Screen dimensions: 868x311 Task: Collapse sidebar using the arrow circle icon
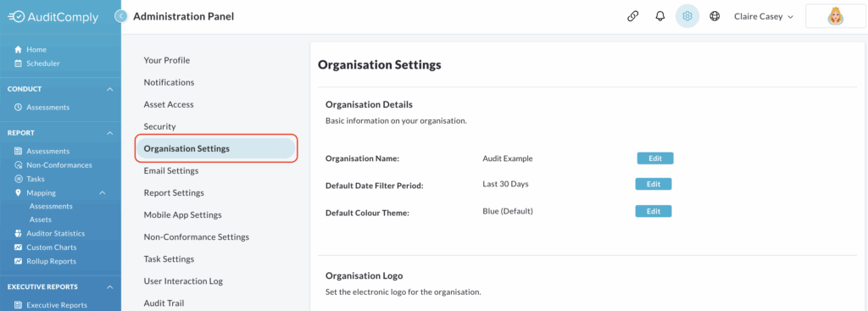point(121,17)
